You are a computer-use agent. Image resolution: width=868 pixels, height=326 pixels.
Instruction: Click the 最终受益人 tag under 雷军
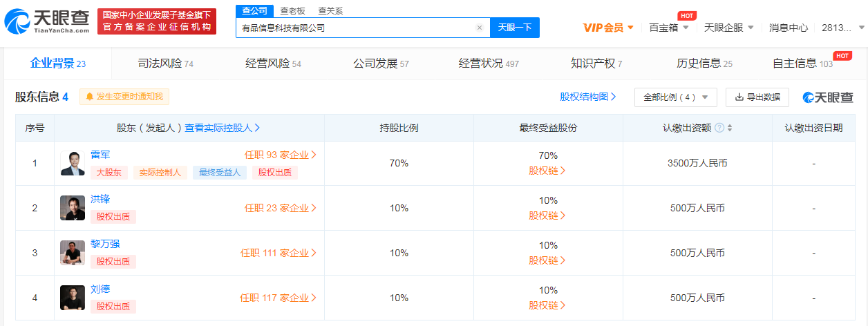(x=220, y=173)
